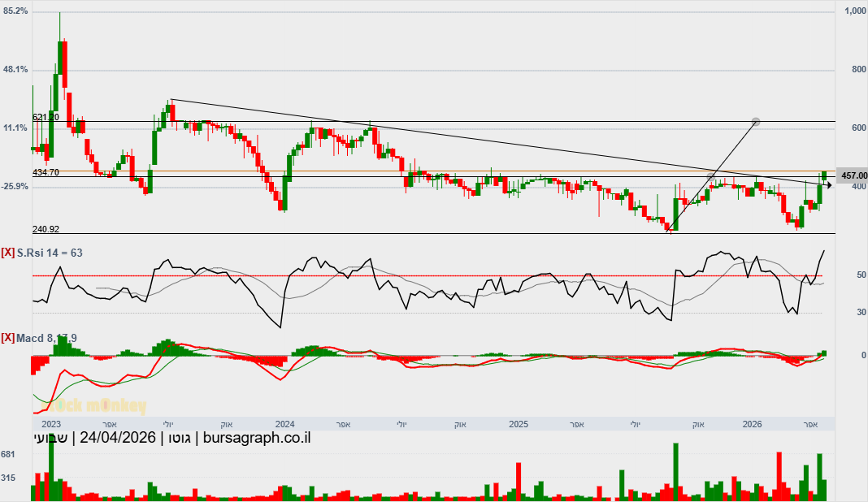Click the שבועי weekly interval text

pyautogui.click(x=51, y=438)
